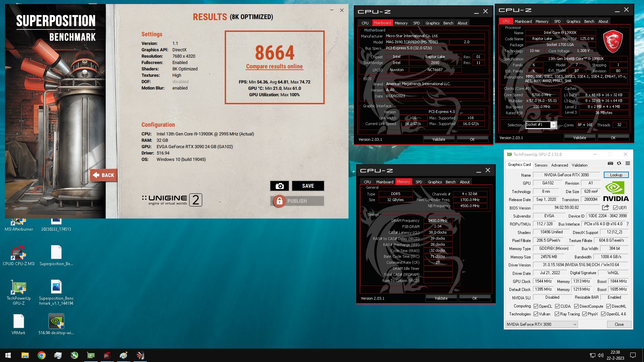Viewport: 644px width, 362px height.
Task: Switch to the Validation tab in GPU-Z
Action: click(580, 165)
